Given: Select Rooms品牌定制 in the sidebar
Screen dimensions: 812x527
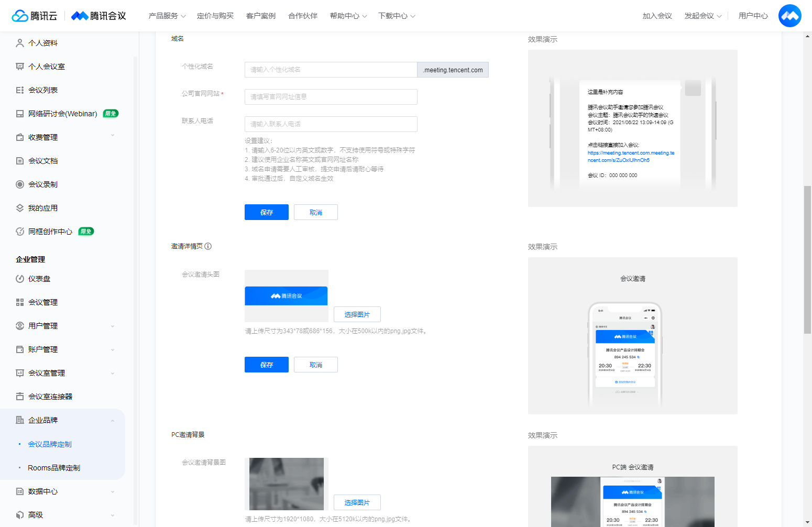Looking at the screenshot, I should [x=54, y=468].
